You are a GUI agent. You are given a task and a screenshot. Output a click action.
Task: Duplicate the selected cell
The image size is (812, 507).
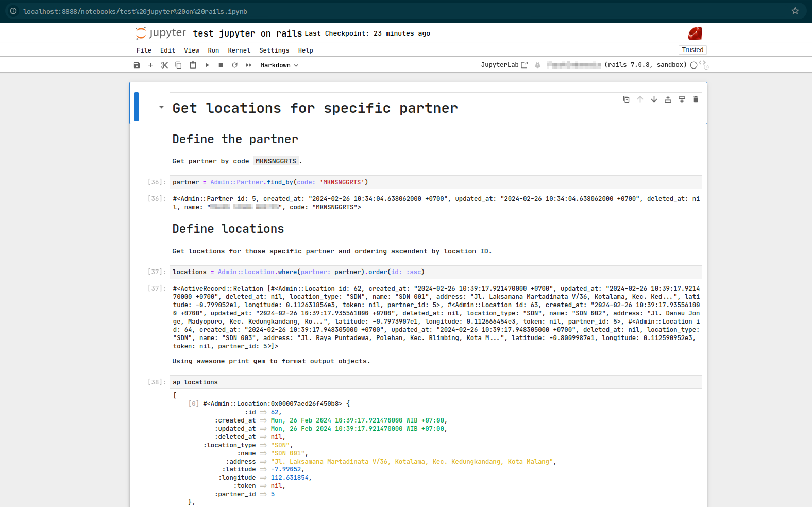(x=626, y=99)
